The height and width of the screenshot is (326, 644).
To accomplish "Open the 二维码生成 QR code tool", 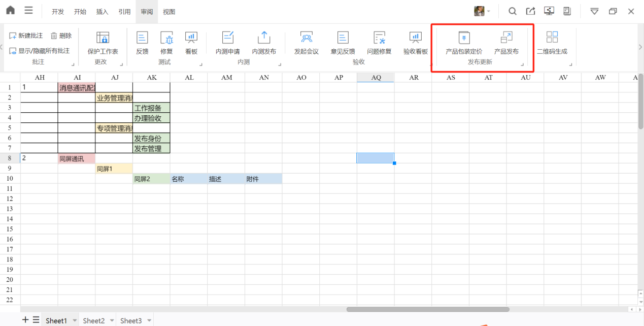I will tap(552, 38).
